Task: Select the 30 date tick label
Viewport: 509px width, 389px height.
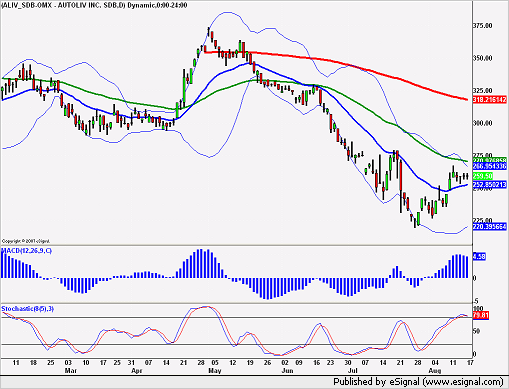Action: 348,362
